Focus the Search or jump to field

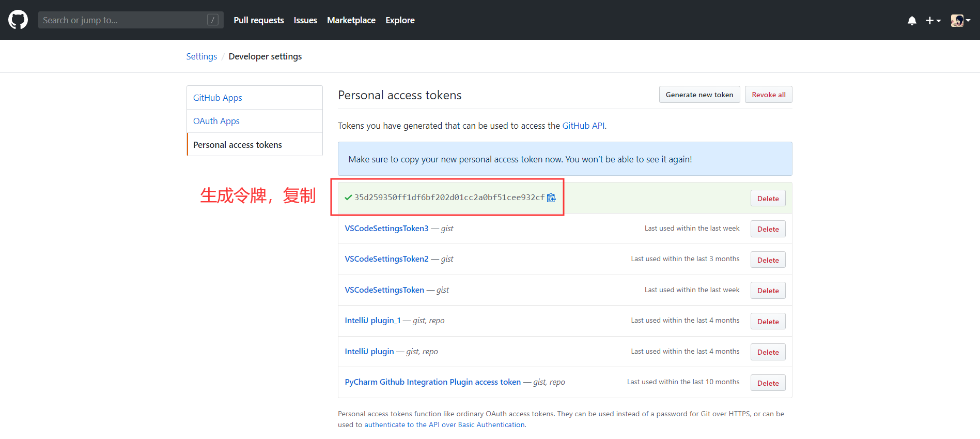tap(131, 20)
